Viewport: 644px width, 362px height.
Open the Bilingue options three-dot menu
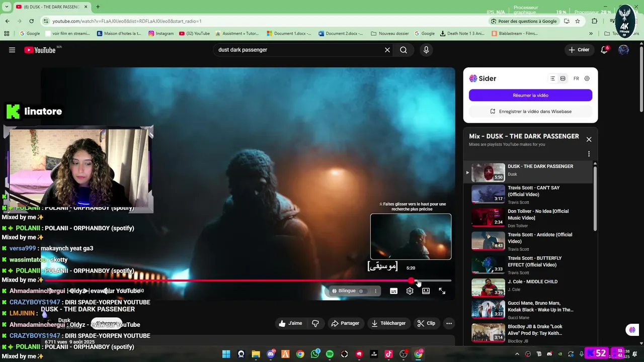pyautogui.click(x=375, y=291)
